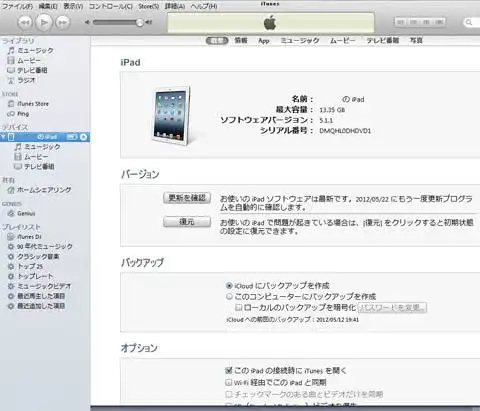Click the iPad device image
Viewport: 480px width, 411px height.
(x=172, y=116)
